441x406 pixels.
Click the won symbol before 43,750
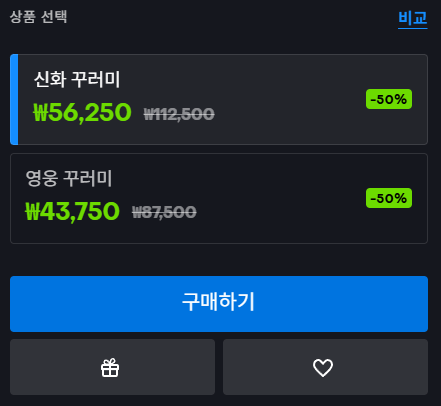(33, 211)
